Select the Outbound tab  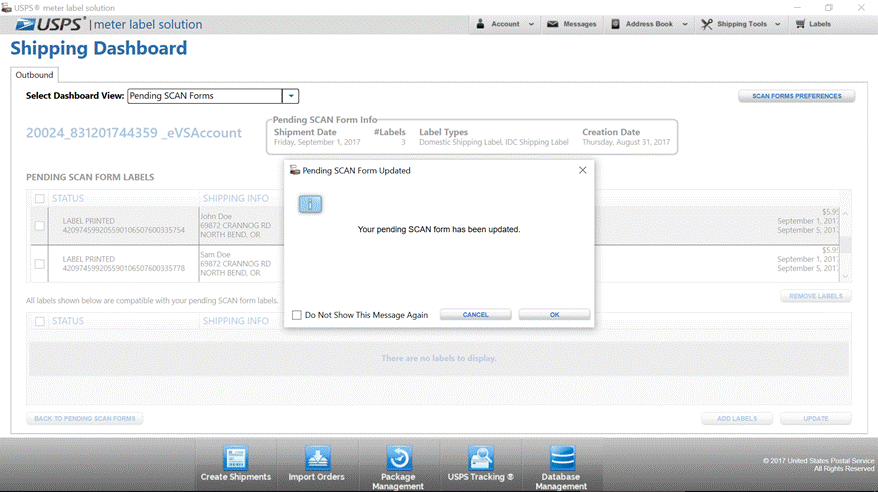34,75
